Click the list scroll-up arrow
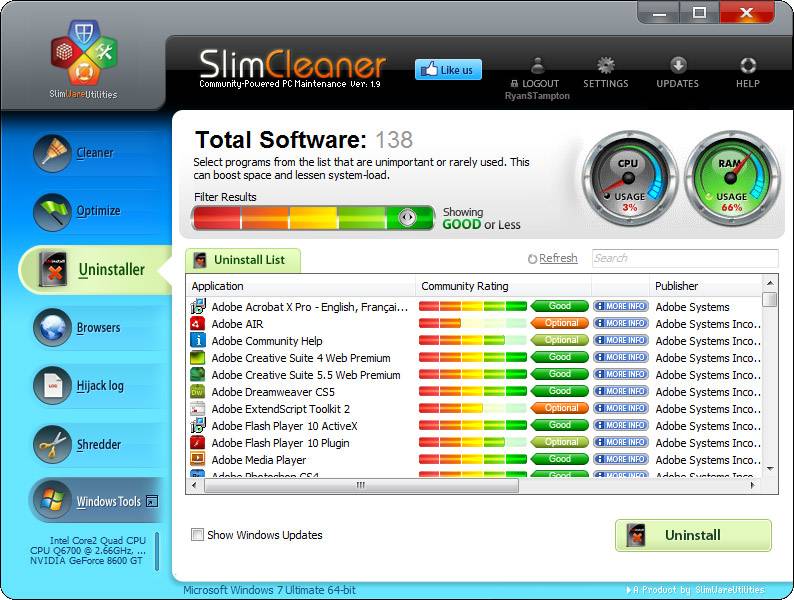794x600 pixels. point(770,283)
